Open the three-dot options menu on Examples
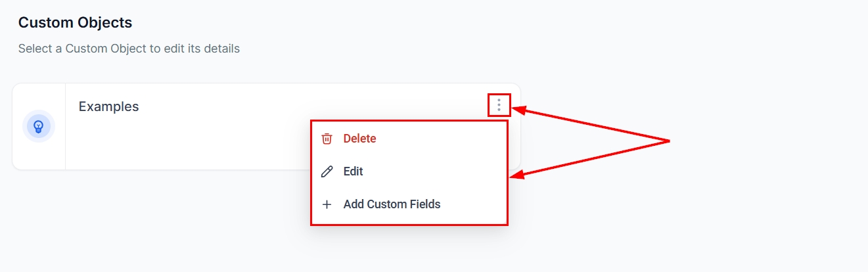Viewport: 868px width, 272px height. [x=499, y=105]
